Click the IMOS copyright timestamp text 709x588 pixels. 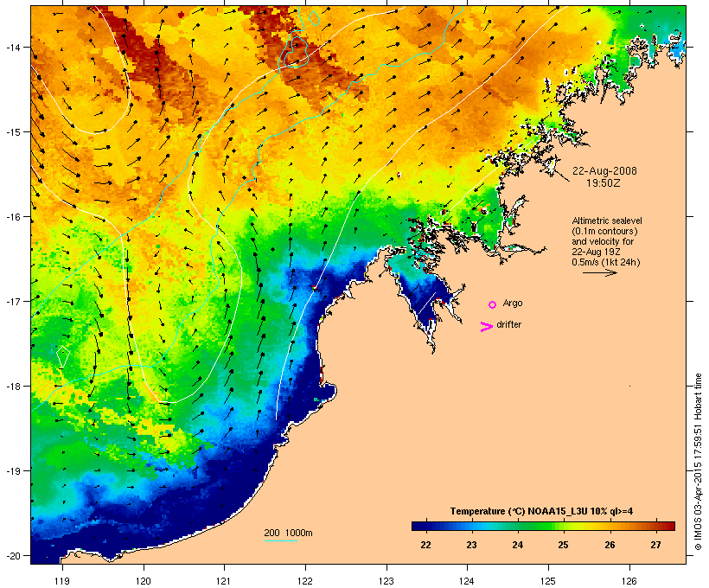[698, 462]
